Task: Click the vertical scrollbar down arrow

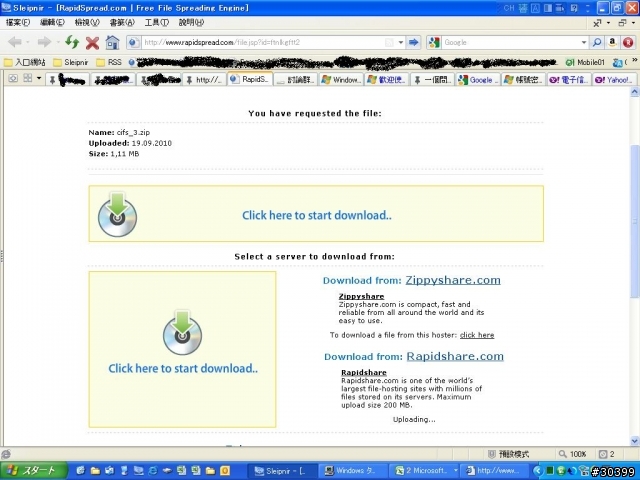Action: [x=634, y=441]
